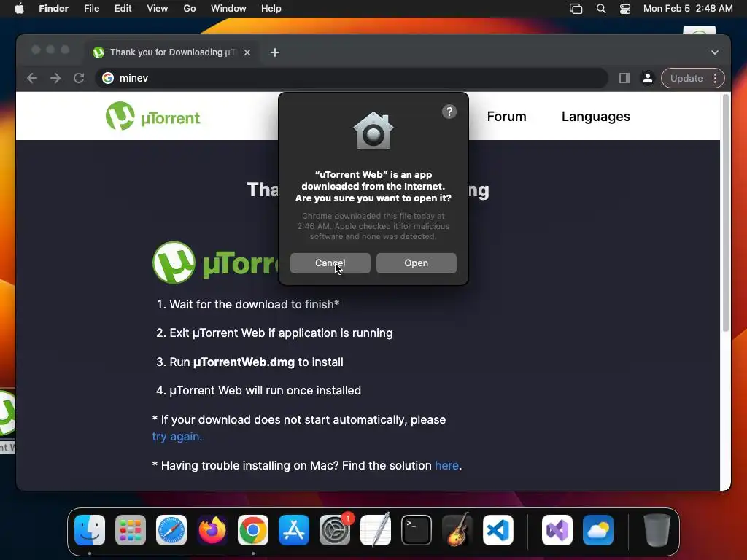The image size is (747, 560).
Task: Open the Languages nav link
Action: click(596, 116)
